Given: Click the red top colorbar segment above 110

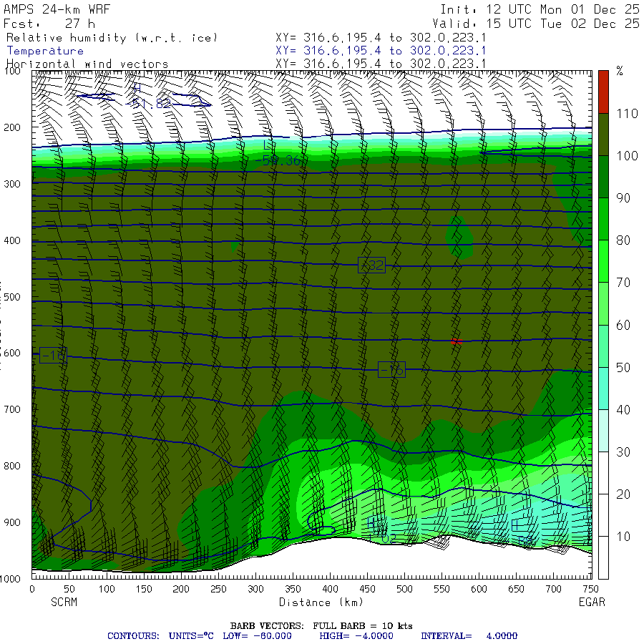Looking at the screenshot, I should 603,92.
